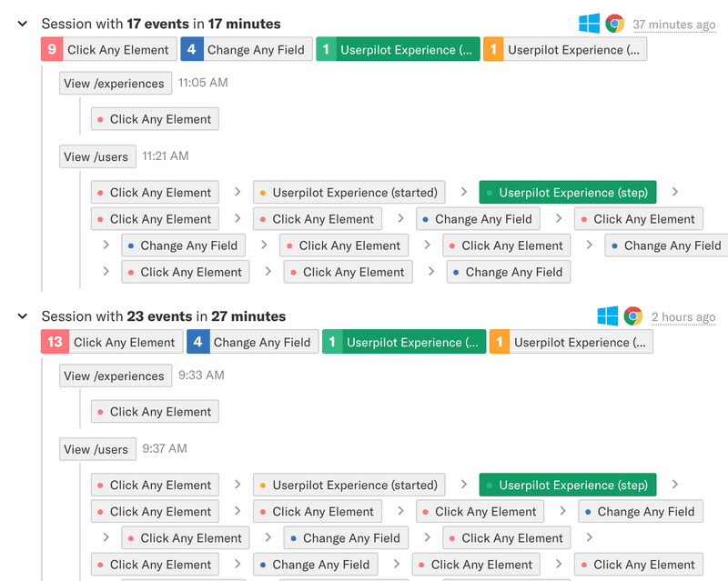The image size is (728, 581).
Task: Open the "37 minutes ago" timestamp link
Action: click(x=673, y=25)
